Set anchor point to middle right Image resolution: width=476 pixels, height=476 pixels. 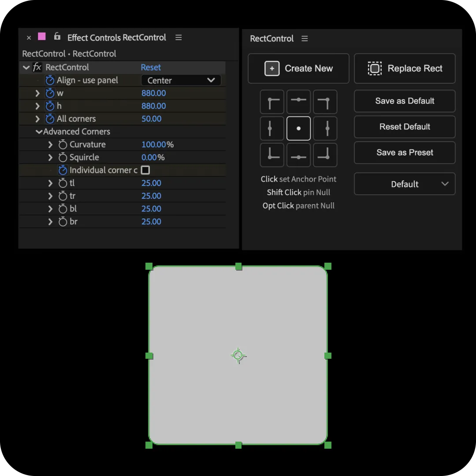(x=325, y=128)
